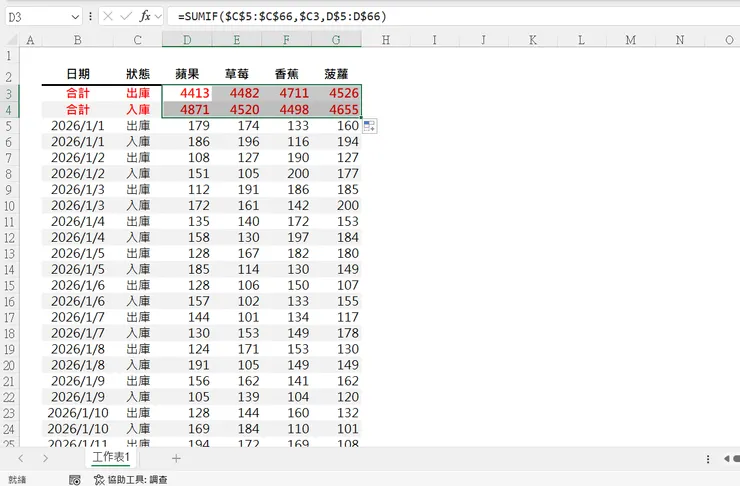
Task: Open the Quick Analysis icon beside G5
Action: [x=370, y=126]
